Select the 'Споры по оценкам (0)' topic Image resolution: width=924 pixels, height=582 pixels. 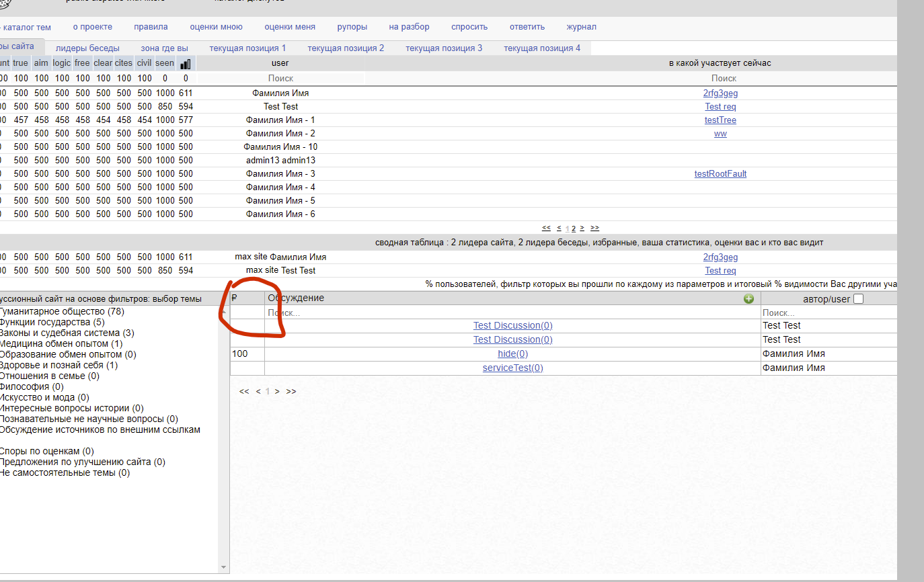47,452
